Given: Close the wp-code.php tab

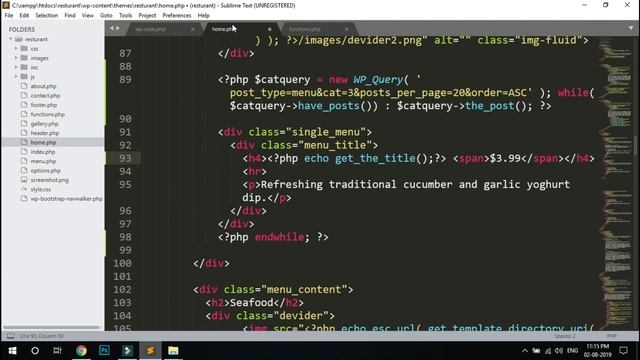Looking at the screenshot, I should (193, 29).
